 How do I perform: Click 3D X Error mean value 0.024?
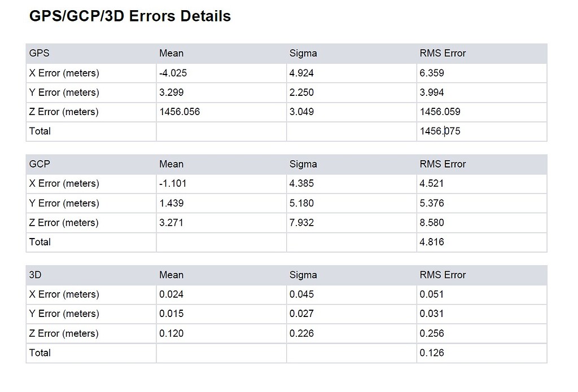(x=171, y=294)
